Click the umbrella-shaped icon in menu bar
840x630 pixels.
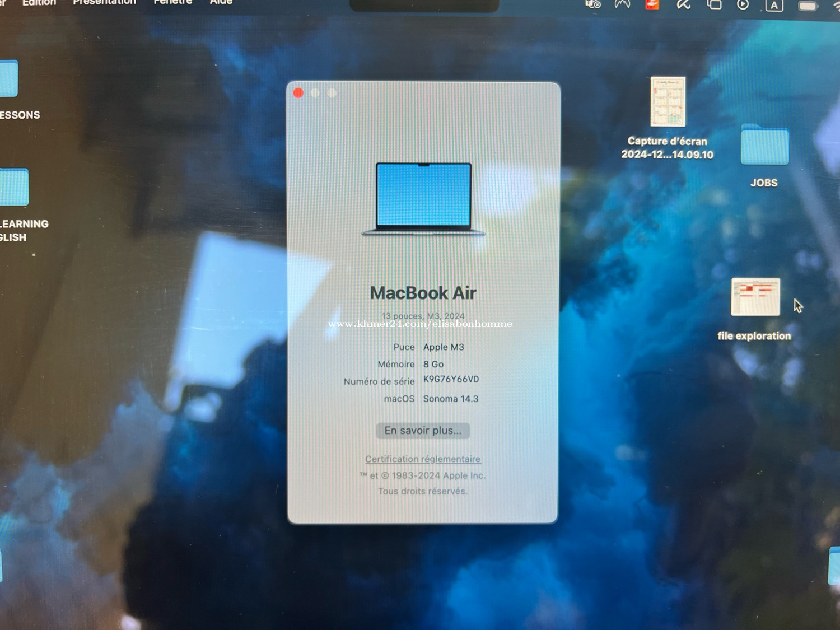click(683, 4)
